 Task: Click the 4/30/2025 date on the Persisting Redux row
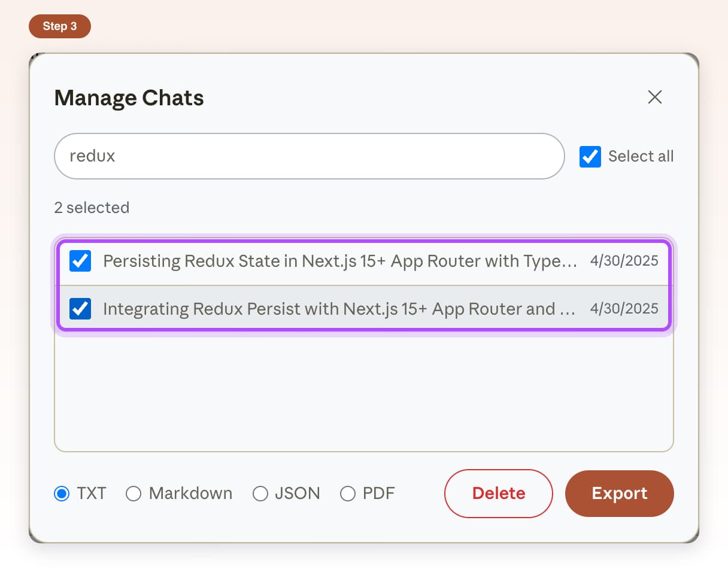pos(624,261)
